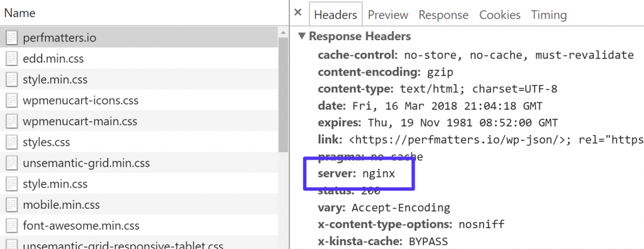
Task: Click the server: nginx header
Action: 357,174
